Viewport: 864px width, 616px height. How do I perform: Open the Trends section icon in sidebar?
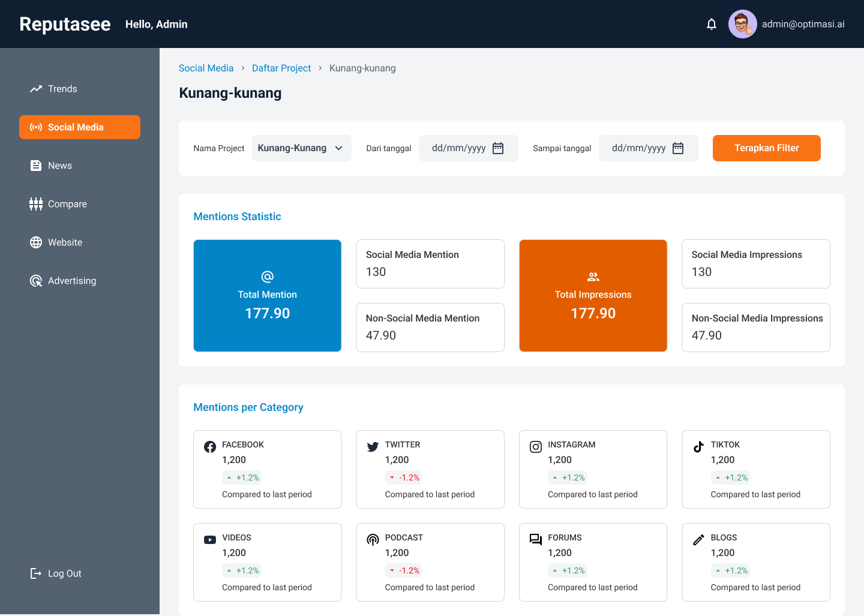coord(35,88)
